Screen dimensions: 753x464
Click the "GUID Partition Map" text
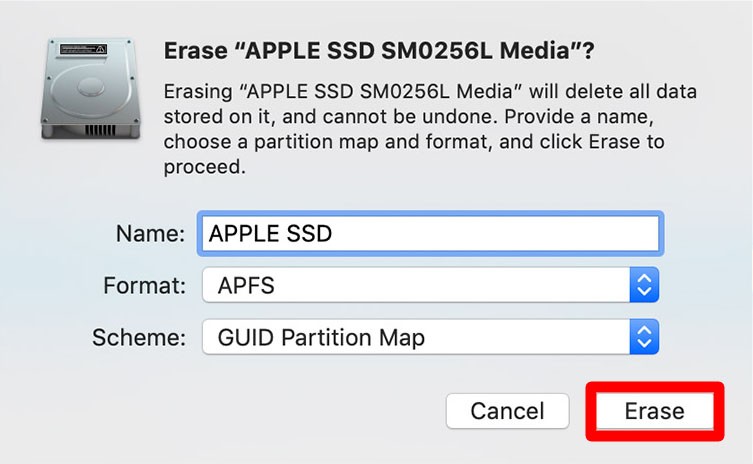(x=321, y=338)
